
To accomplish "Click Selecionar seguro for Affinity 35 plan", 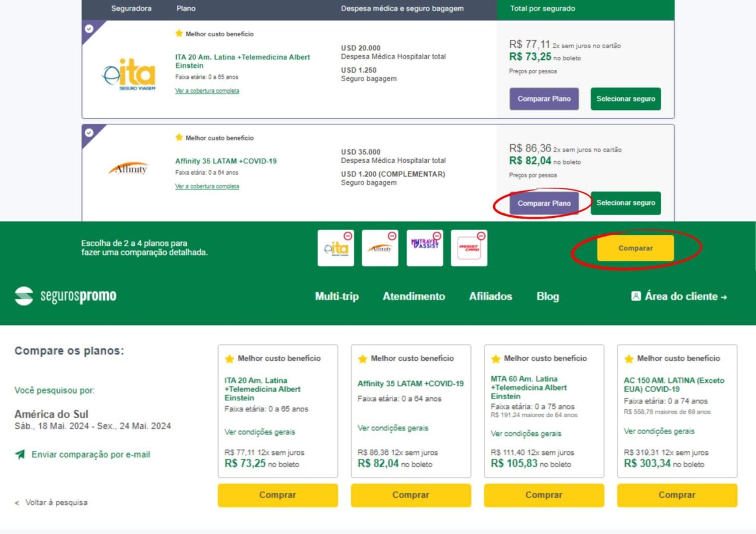I will [x=626, y=203].
